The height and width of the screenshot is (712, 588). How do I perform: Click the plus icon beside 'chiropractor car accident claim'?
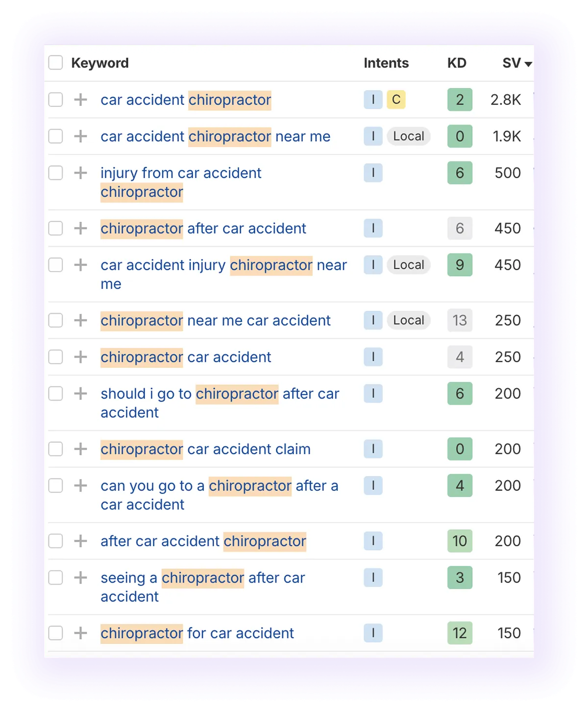click(80, 449)
